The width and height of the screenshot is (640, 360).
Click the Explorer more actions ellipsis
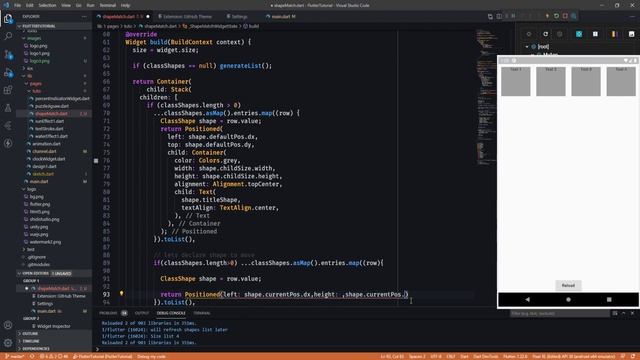[84, 17]
